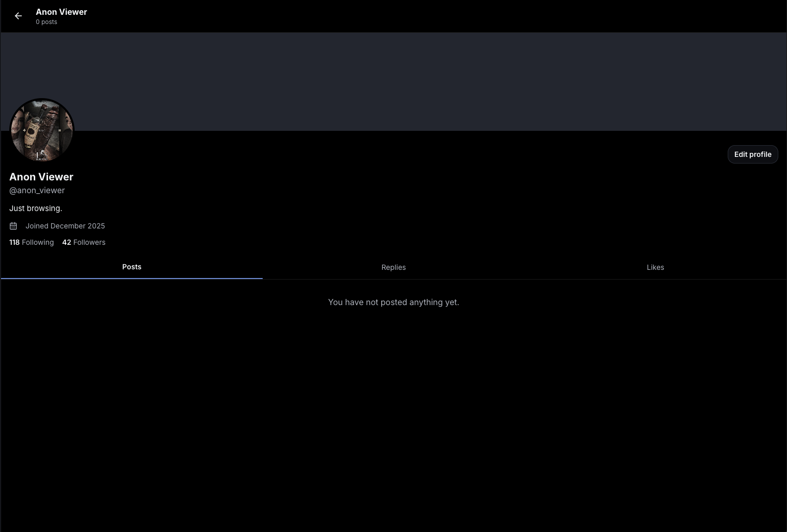The width and height of the screenshot is (787, 532).
Task: Click the calendar icon beside join date
Action: tap(13, 226)
